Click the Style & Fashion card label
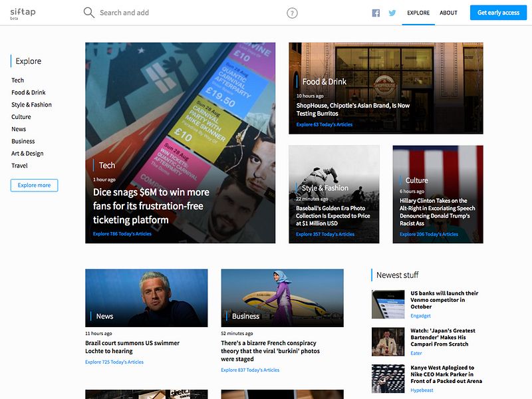Screen dimensions: 532x399 [325, 188]
